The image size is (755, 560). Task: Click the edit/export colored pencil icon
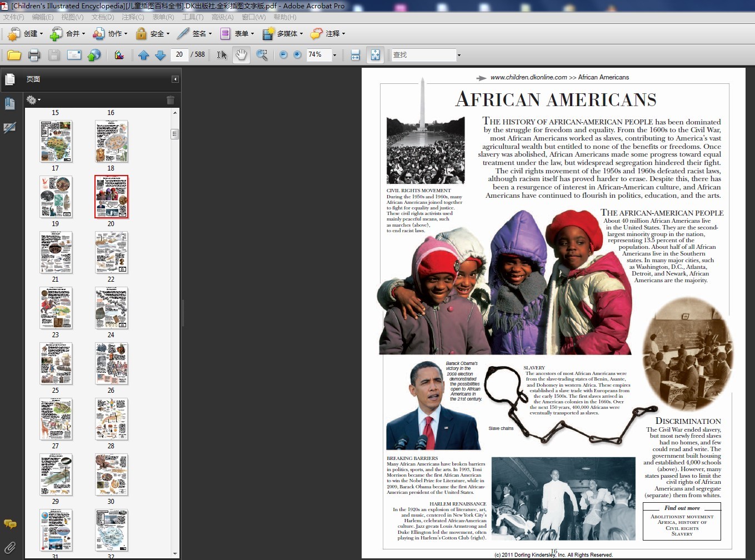119,55
